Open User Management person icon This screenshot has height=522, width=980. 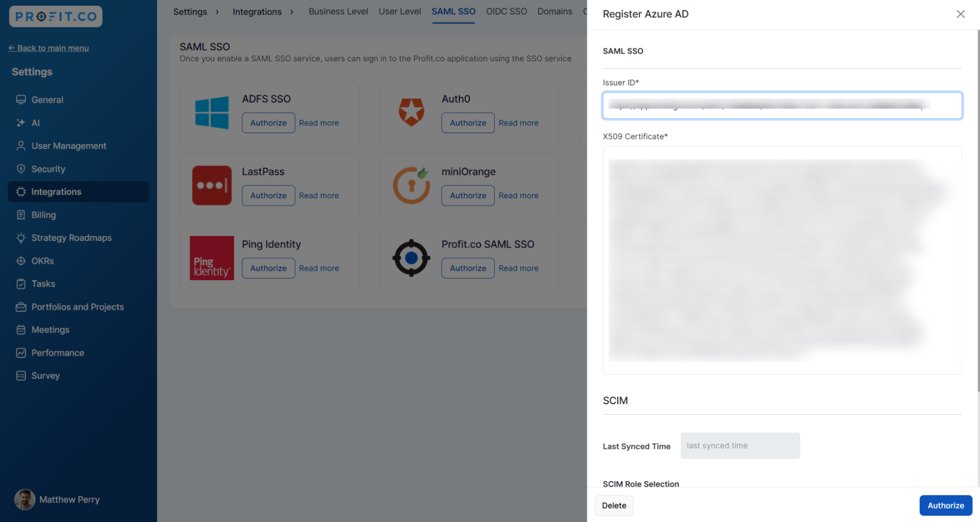[21, 146]
